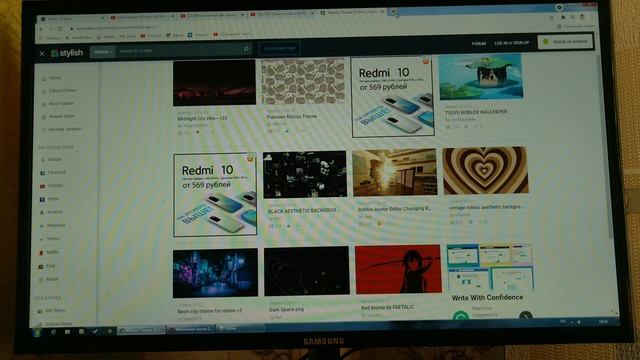Screen dimensions: 640x360
Task: Open the Neon city theme thumbnail
Action: click(x=215, y=273)
